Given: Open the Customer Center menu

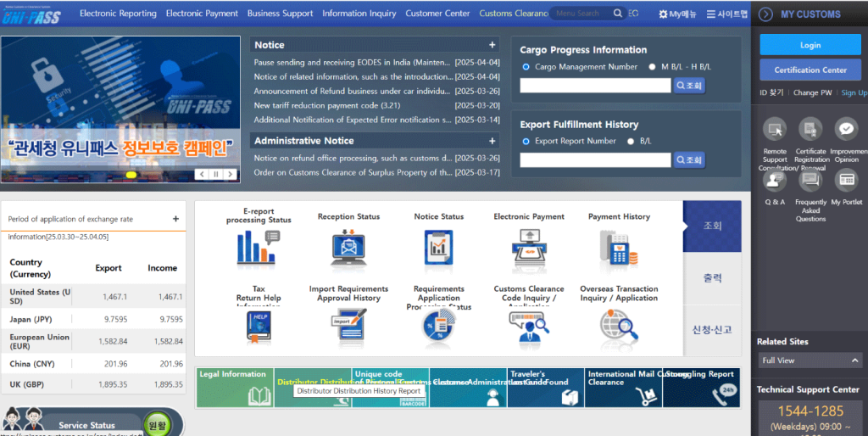Looking at the screenshot, I should coord(437,14).
